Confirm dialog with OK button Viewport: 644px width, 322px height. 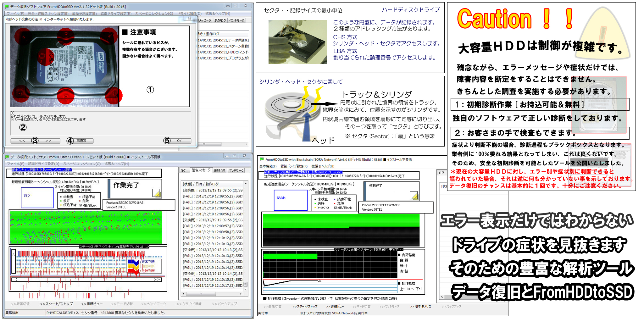pyautogui.click(x=178, y=141)
